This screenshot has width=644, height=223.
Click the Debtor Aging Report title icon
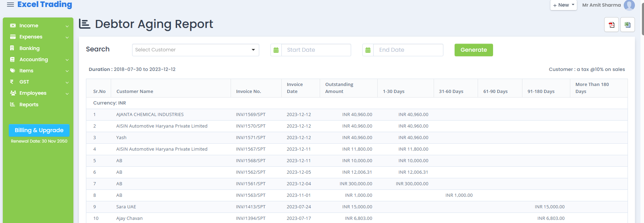[x=85, y=24]
